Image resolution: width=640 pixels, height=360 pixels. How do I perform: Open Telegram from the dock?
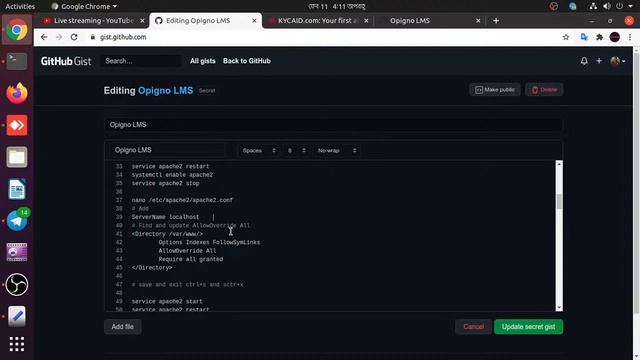[17, 220]
